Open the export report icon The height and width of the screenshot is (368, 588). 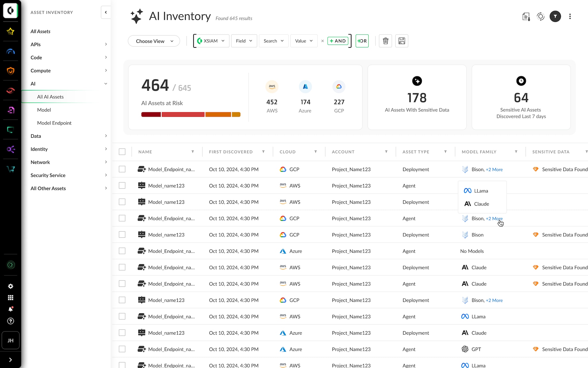526,16
